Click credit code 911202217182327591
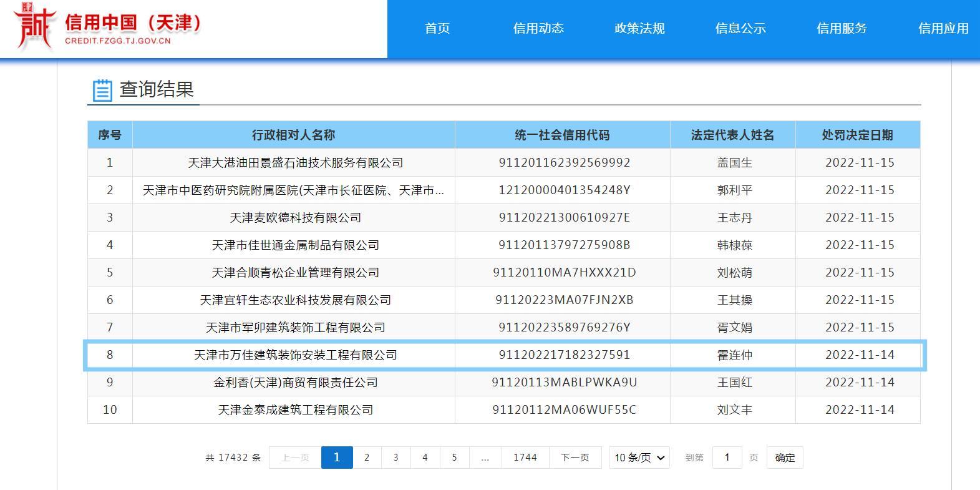 click(565, 355)
